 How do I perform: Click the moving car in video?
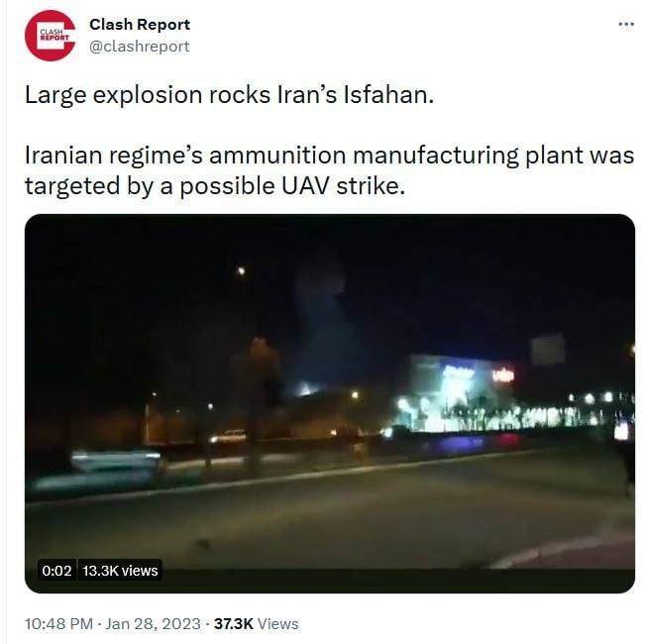click(x=116, y=461)
